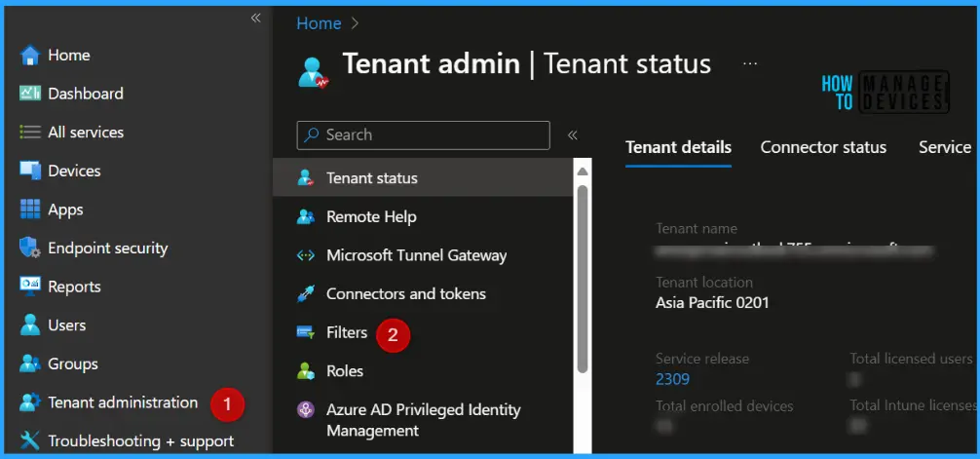Collapse the main left navigation pane
This screenshot has height=459, width=980.
pyautogui.click(x=255, y=18)
